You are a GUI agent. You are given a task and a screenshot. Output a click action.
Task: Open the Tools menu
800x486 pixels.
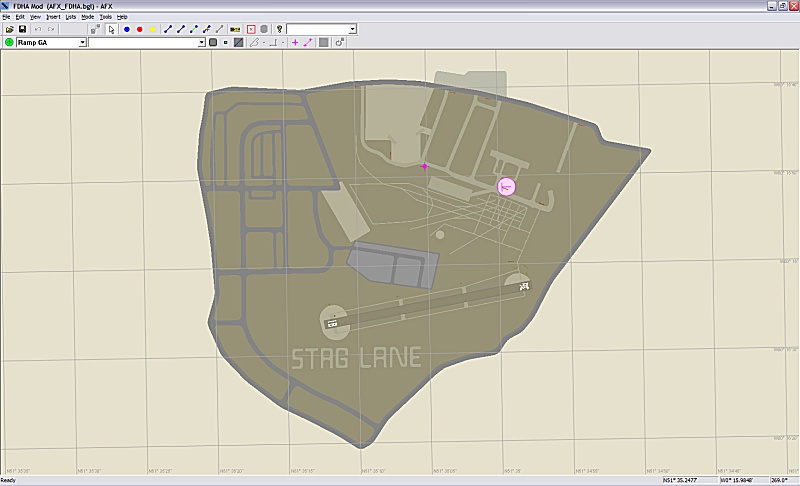point(106,17)
